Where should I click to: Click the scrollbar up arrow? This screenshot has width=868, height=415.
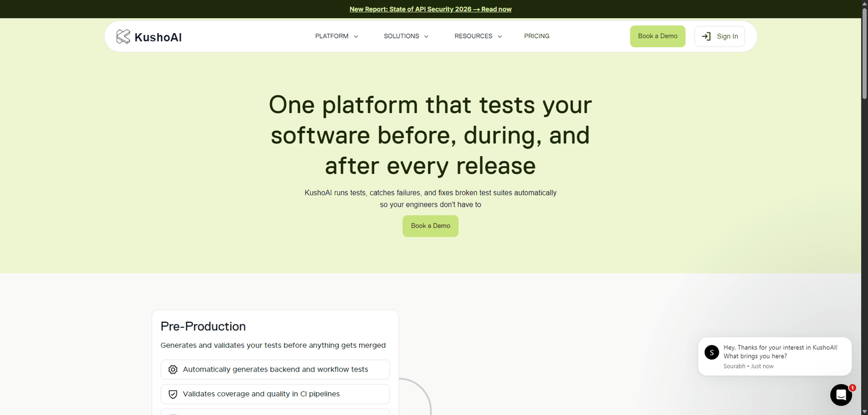[864, 4]
